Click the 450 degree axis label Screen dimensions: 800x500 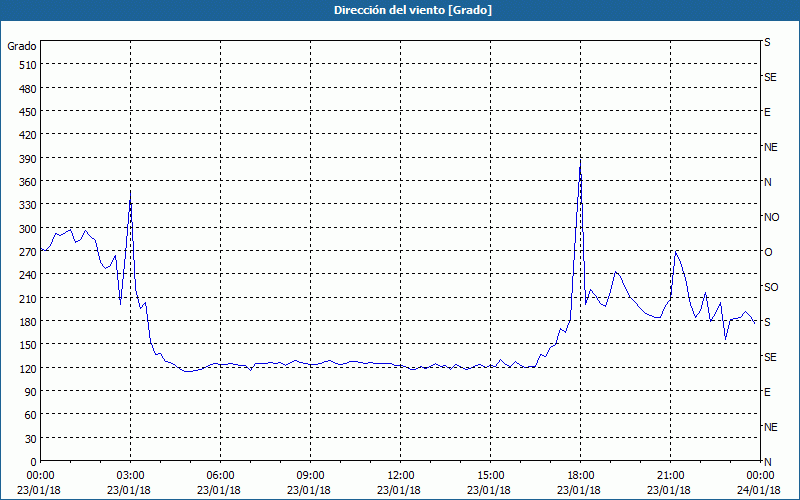(x=29, y=112)
